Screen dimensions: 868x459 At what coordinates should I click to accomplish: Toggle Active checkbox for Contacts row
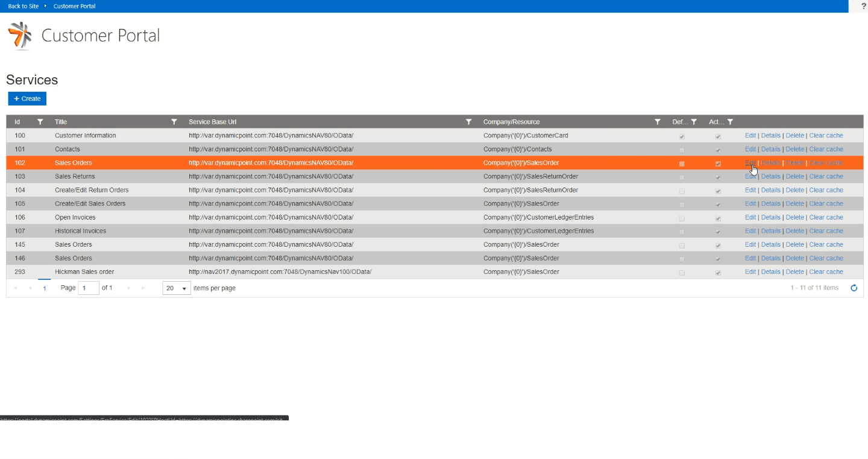(718, 150)
